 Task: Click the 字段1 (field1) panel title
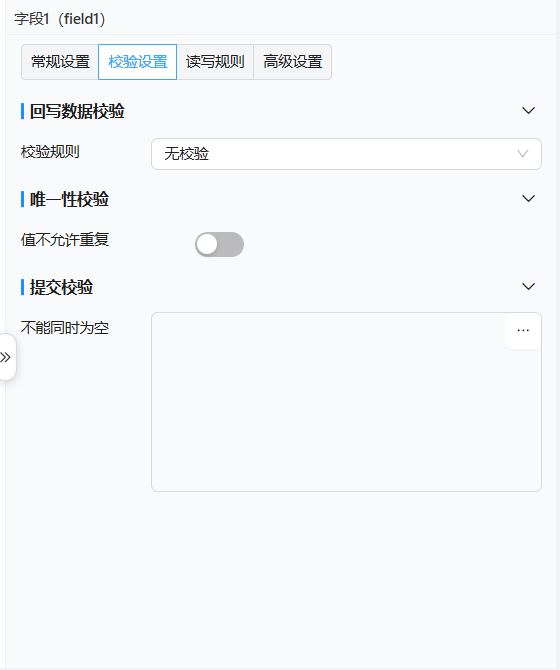pyautogui.click(x=59, y=19)
